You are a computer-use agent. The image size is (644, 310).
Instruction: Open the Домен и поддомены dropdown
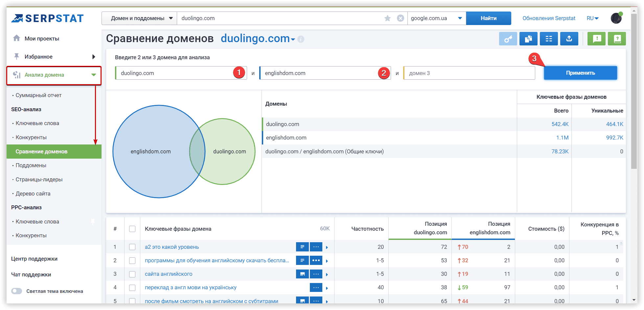[139, 18]
